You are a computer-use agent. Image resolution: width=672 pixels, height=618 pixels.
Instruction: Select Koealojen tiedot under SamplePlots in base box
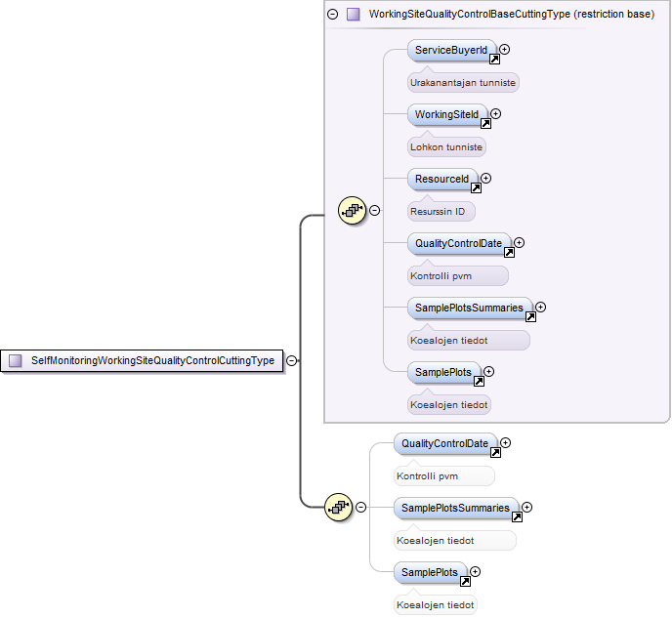[448, 405]
